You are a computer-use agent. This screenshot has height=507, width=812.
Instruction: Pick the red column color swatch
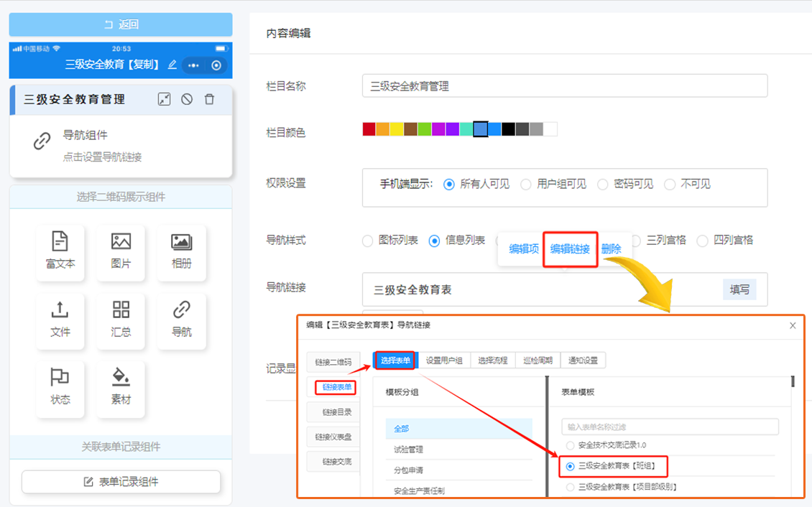[369, 129]
